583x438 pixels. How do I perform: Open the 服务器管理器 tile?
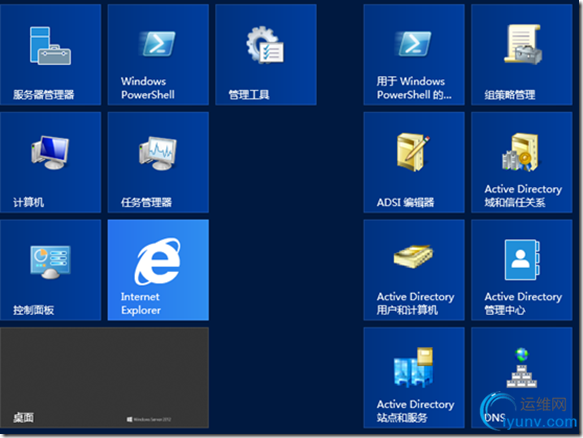(x=51, y=55)
